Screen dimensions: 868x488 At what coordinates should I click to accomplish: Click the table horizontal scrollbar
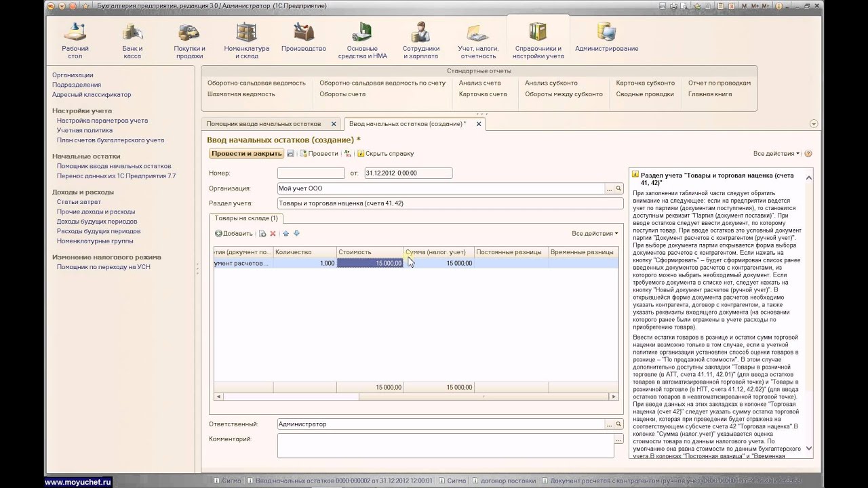(416, 396)
